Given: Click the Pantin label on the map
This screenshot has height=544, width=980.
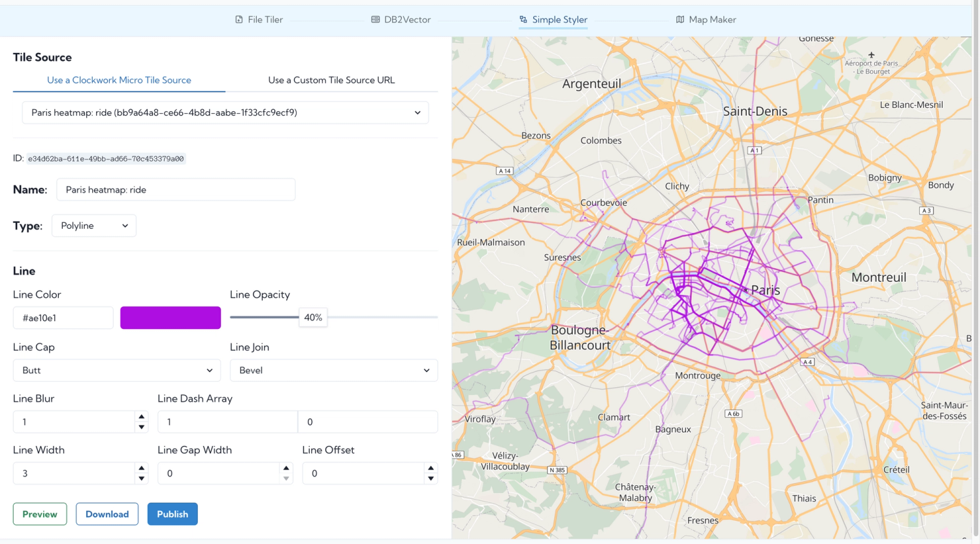Looking at the screenshot, I should pyautogui.click(x=821, y=200).
